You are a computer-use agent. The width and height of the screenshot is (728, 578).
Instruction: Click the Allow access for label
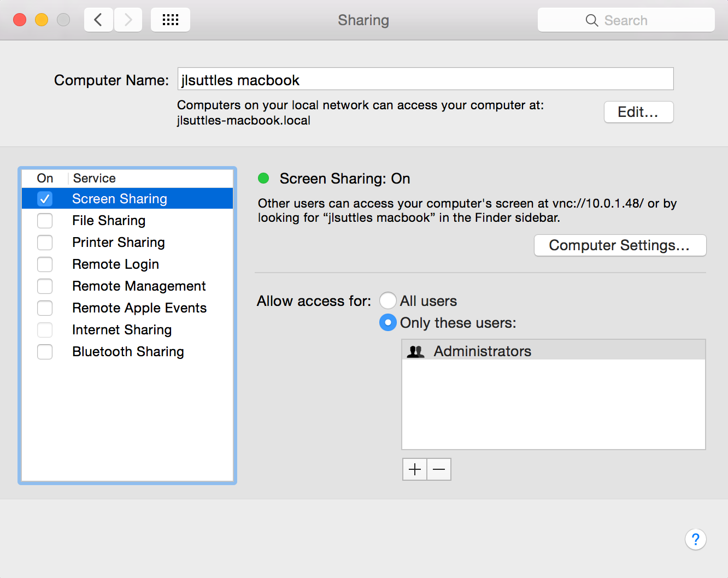pos(314,301)
